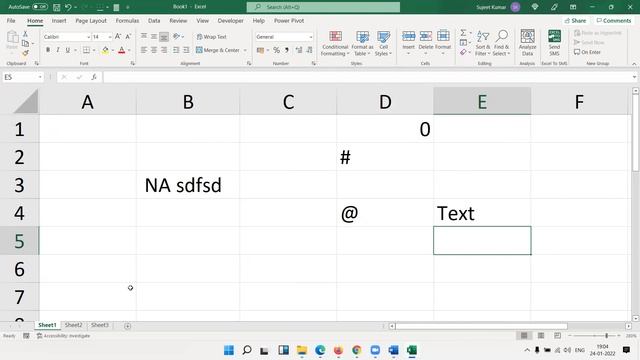Viewport: 640px width, 360px height.
Task: Click the Copy icon in Clipboard
Action: click(x=25, y=43)
